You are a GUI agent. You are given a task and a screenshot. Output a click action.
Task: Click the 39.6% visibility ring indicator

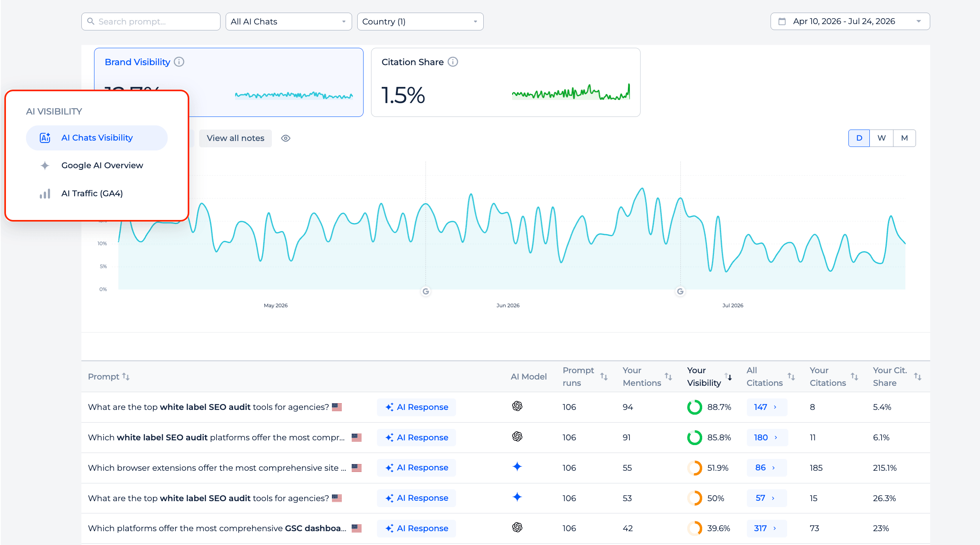tap(694, 528)
